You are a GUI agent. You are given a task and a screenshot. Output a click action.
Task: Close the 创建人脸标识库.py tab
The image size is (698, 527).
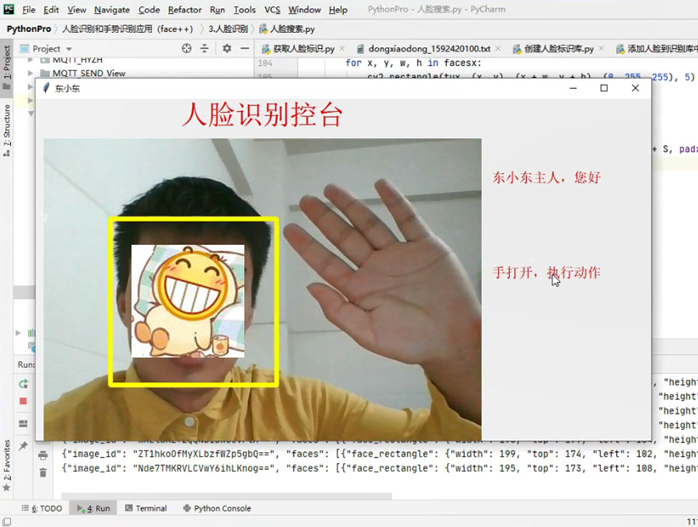point(601,48)
